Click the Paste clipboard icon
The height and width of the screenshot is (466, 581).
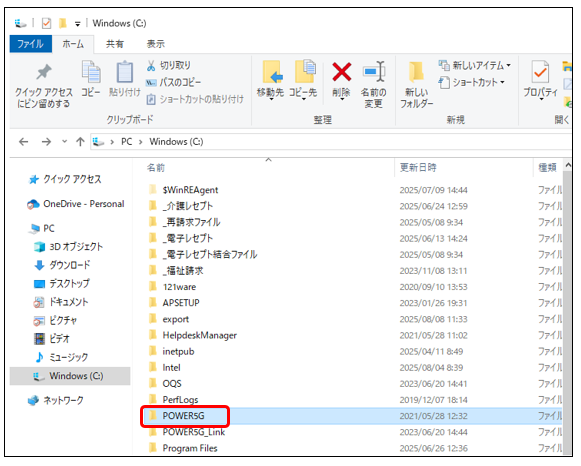124,71
